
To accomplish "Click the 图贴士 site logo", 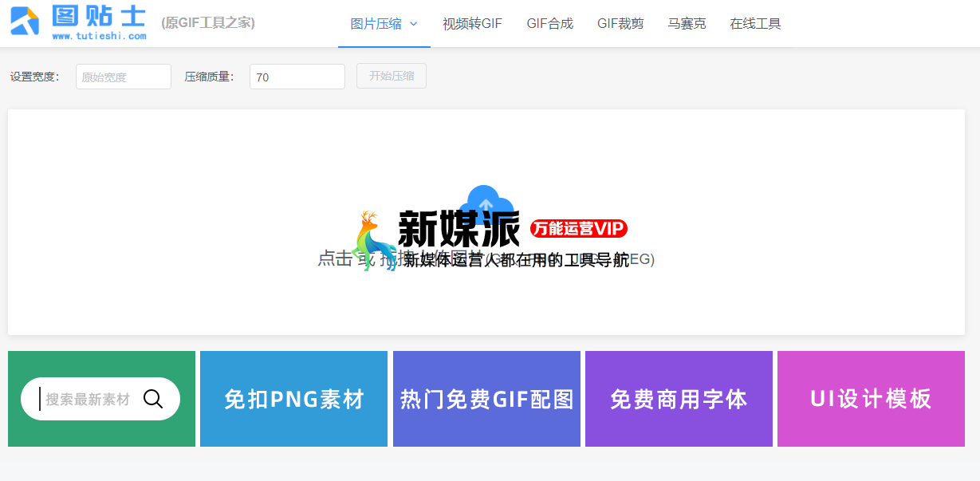I will [78, 22].
